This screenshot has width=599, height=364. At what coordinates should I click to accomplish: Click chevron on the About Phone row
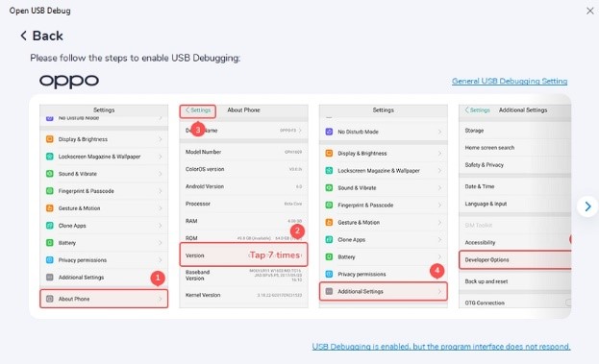pos(160,299)
